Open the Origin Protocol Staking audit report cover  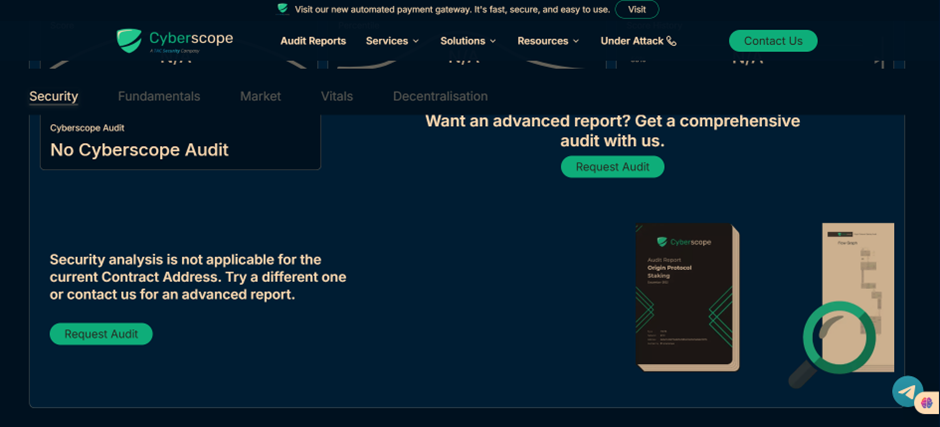pyautogui.click(x=687, y=297)
